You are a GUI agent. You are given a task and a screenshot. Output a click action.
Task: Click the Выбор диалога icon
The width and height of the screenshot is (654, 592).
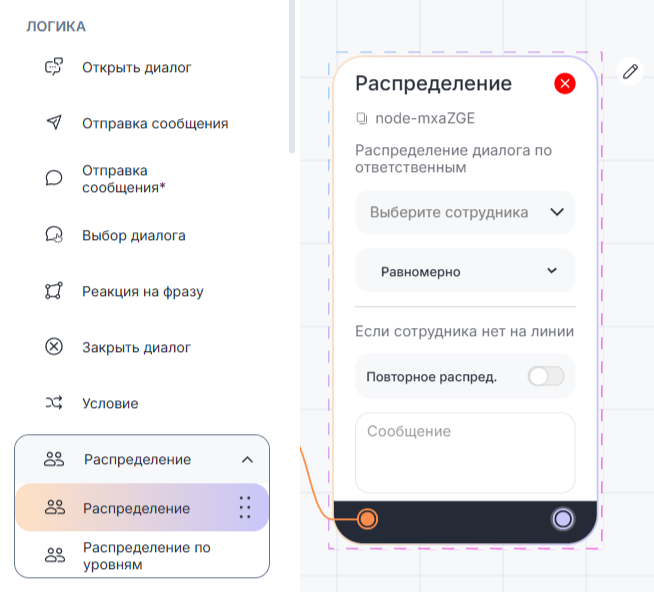[x=54, y=234]
